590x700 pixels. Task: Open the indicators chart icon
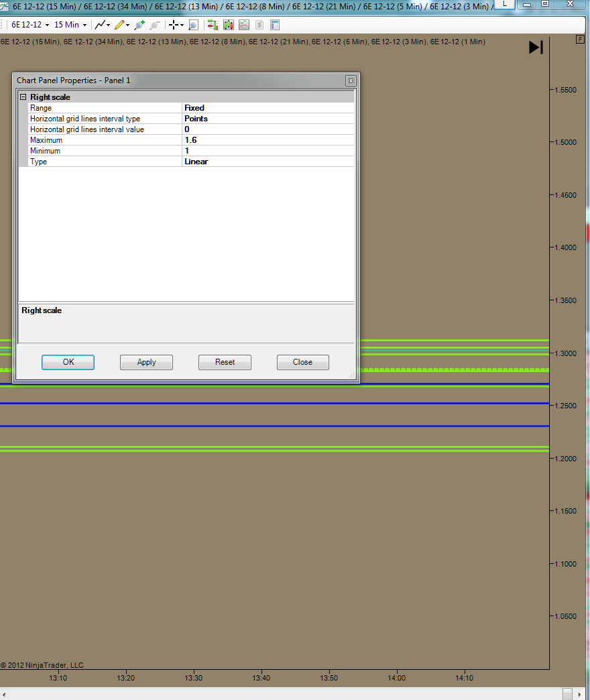point(244,25)
